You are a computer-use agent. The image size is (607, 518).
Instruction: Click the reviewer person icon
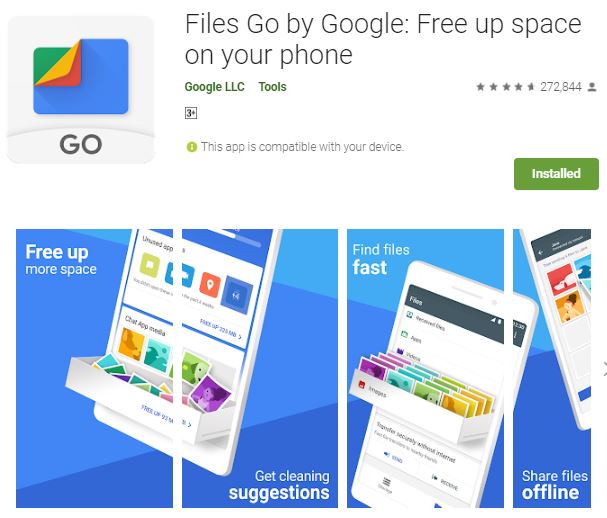tap(592, 87)
